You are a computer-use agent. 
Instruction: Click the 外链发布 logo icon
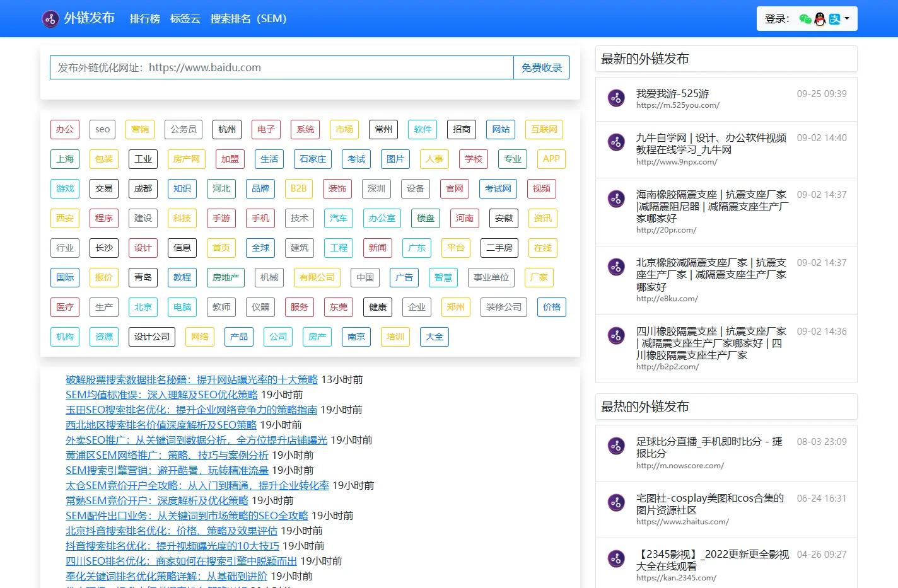(50, 19)
